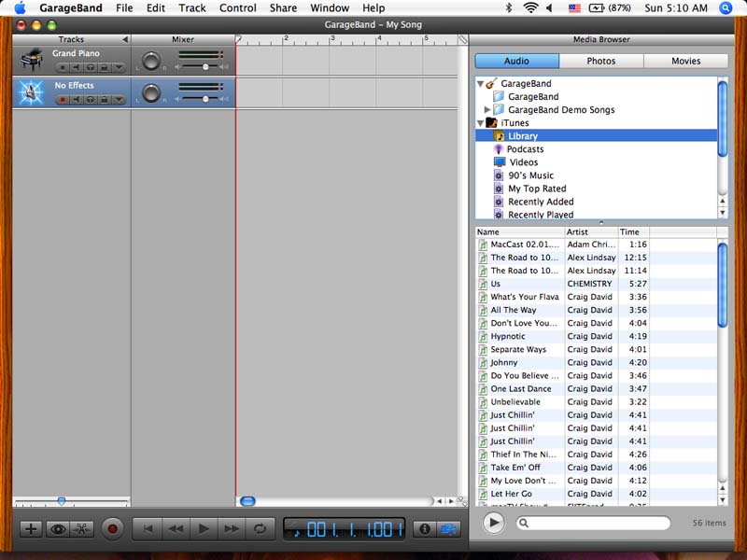Click the Mixer column header
The height and width of the screenshot is (560, 747).
183,39
